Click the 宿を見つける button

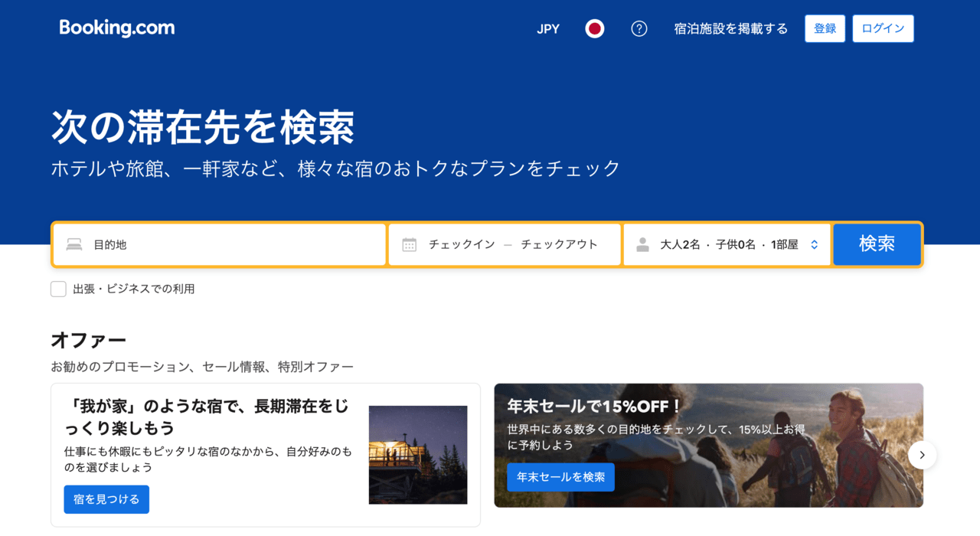106,498
